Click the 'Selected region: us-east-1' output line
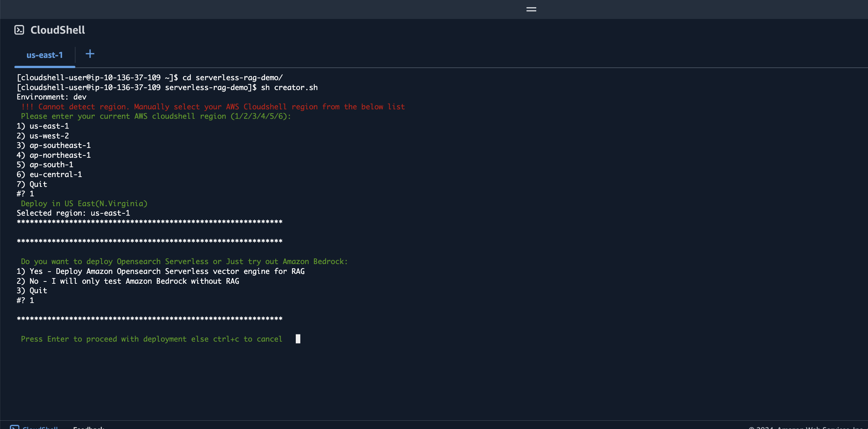This screenshot has width=868, height=429. point(73,213)
